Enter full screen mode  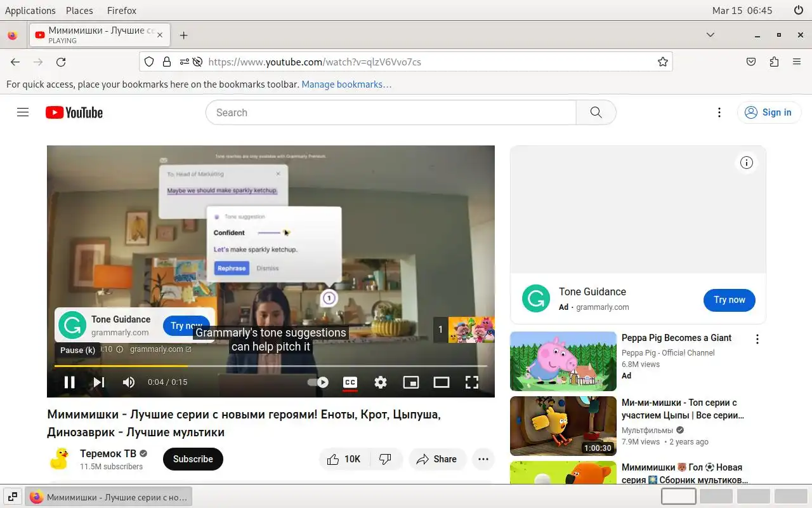point(472,382)
